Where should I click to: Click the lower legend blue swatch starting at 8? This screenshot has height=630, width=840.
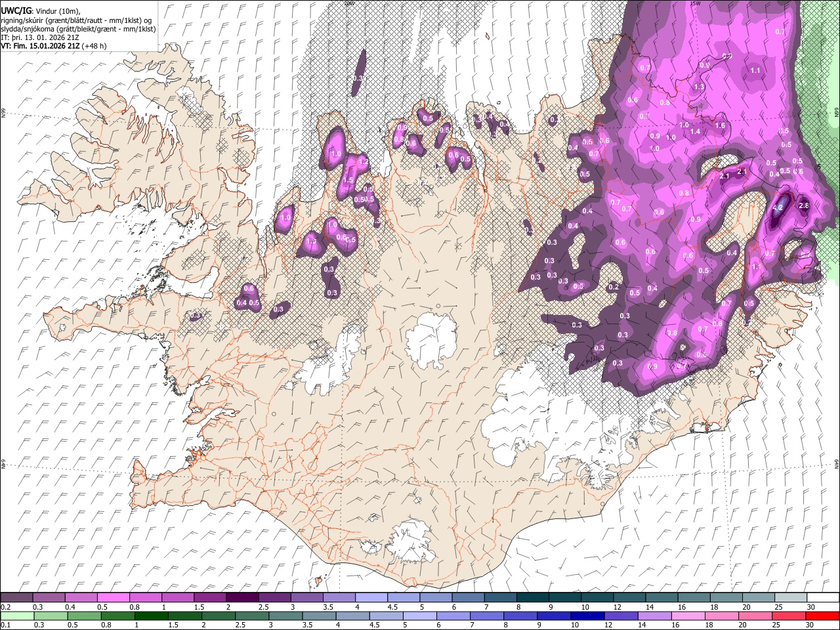520,616
